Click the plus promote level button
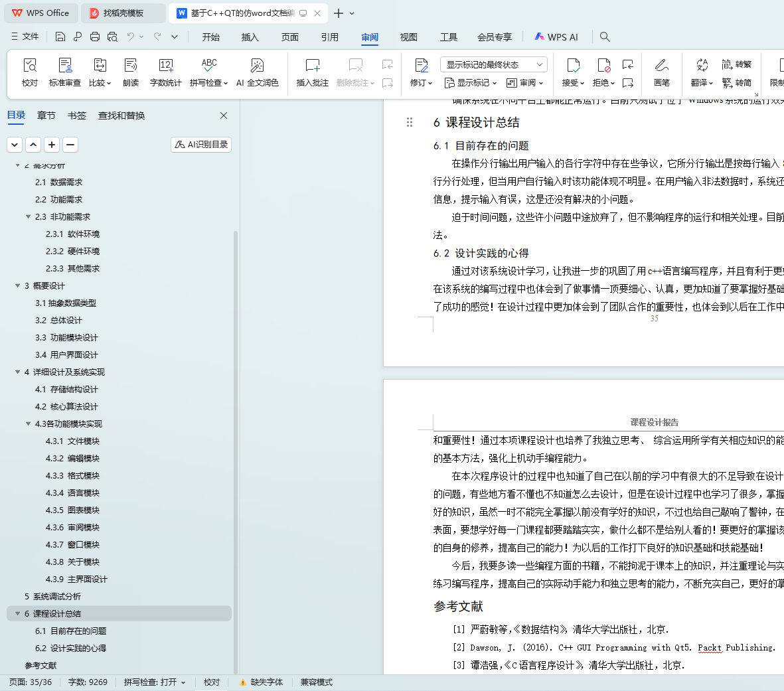 click(x=52, y=145)
